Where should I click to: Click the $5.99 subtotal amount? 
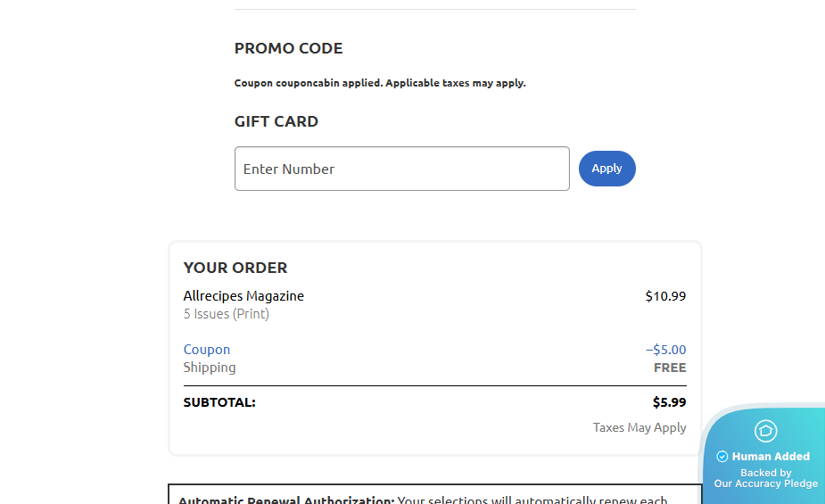point(669,402)
